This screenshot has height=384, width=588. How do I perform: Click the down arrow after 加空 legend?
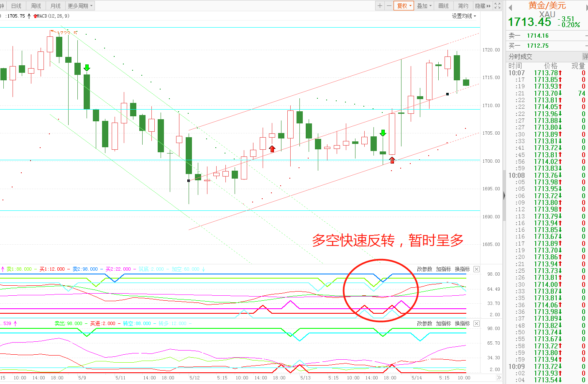(203, 269)
